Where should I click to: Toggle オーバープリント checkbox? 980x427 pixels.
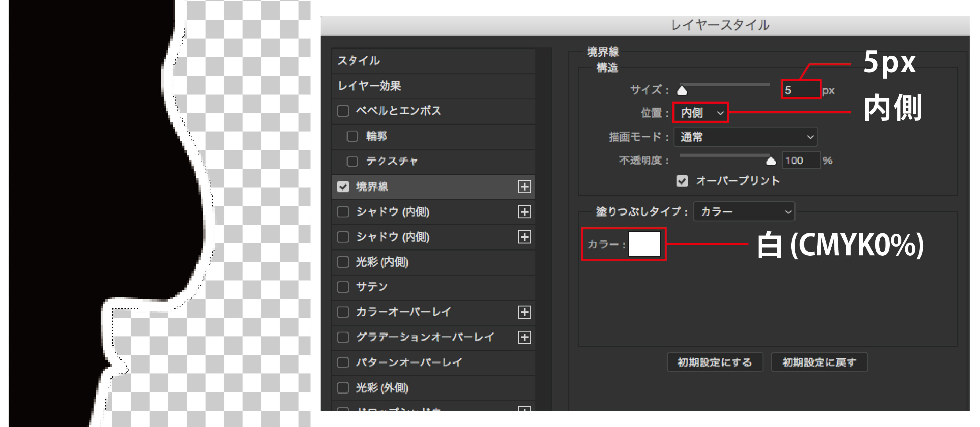click(x=682, y=180)
